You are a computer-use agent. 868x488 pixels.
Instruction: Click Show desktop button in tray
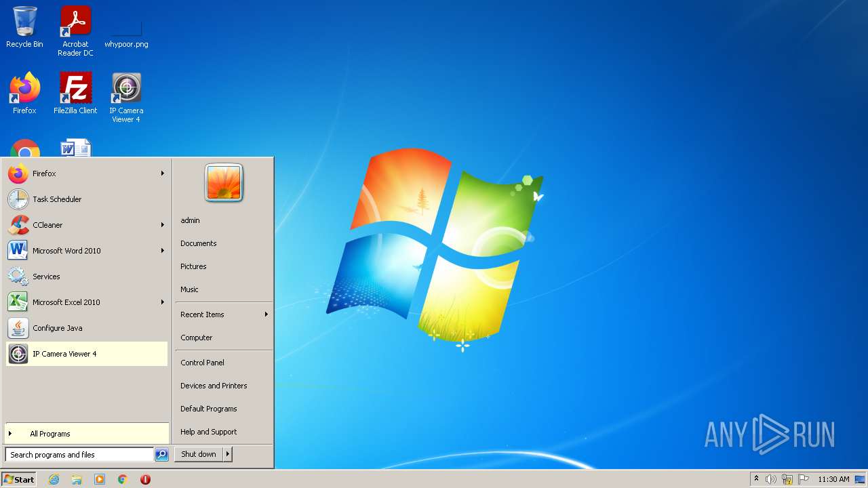point(861,479)
